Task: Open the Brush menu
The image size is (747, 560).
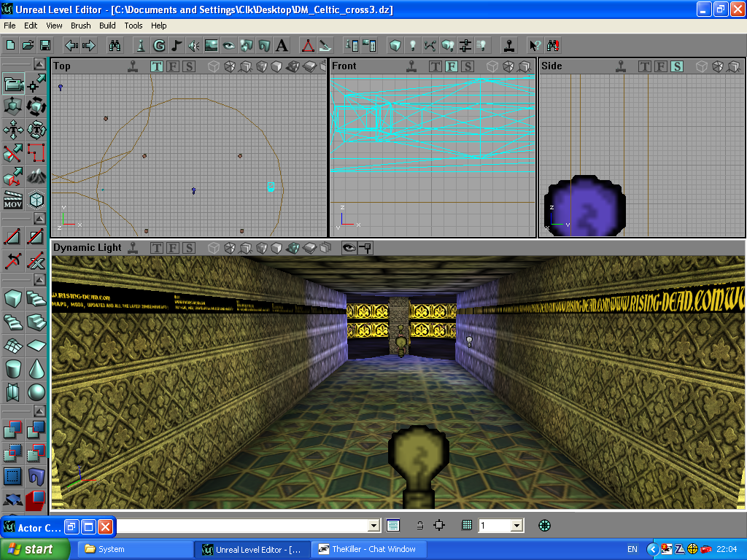Action: click(x=81, y=26)
